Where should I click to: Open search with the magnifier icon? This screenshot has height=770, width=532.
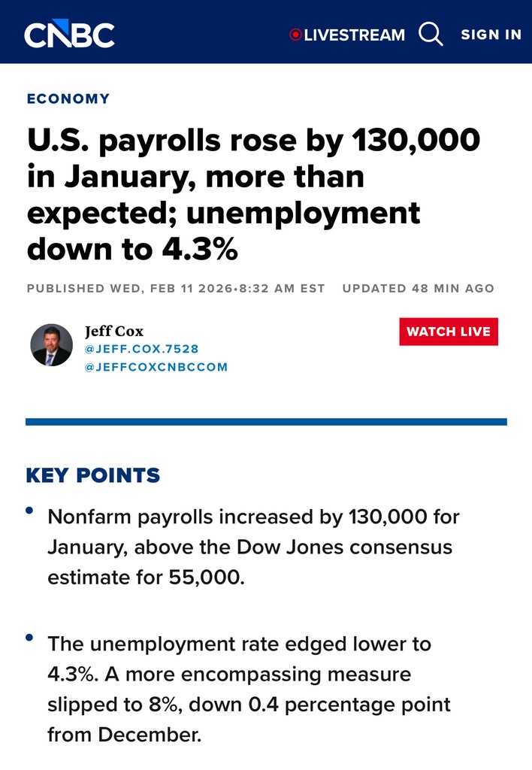431,34
